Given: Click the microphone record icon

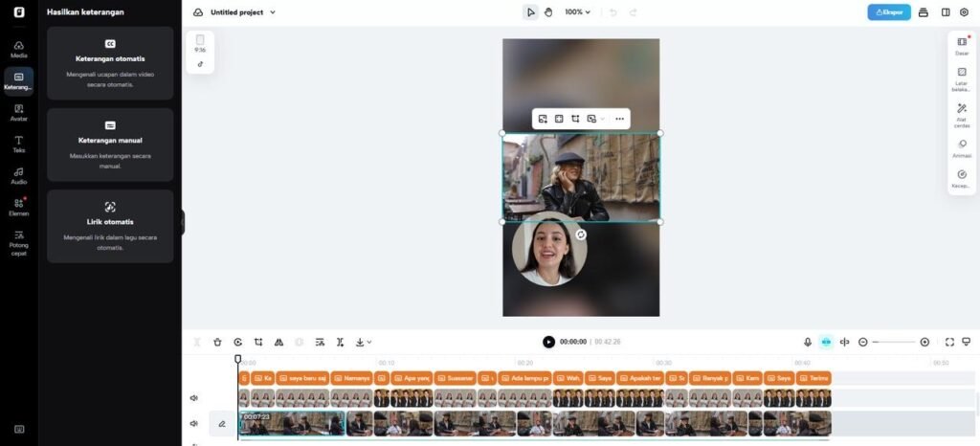Looking at the screenshot, I should click(808, 342).
